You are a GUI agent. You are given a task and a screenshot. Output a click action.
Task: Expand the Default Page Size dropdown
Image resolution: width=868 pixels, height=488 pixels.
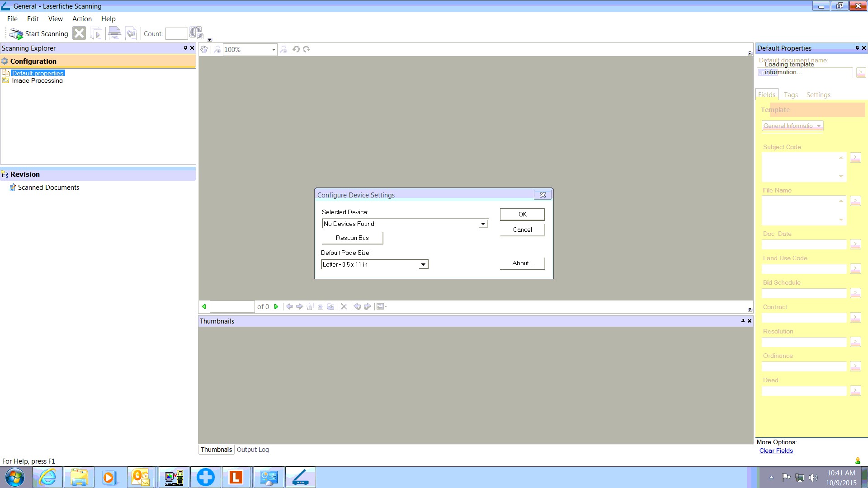click(x=423, y=264)
